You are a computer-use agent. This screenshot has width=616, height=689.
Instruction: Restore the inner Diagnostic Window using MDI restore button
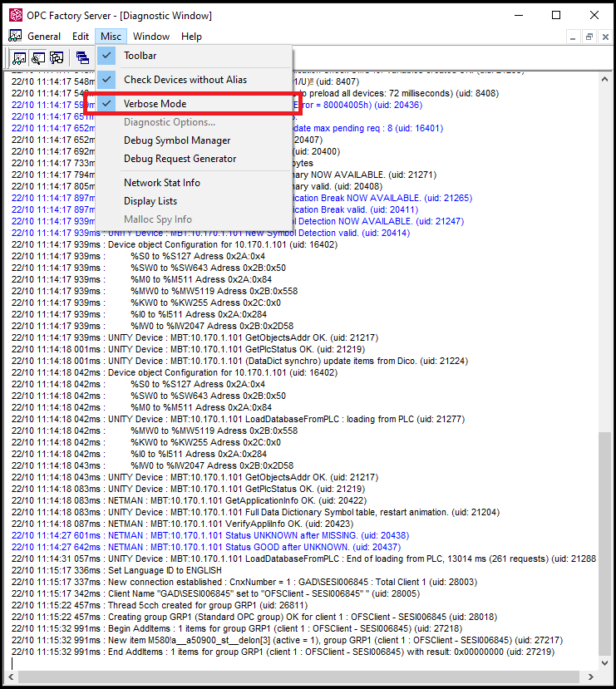[x=589, y=37]
